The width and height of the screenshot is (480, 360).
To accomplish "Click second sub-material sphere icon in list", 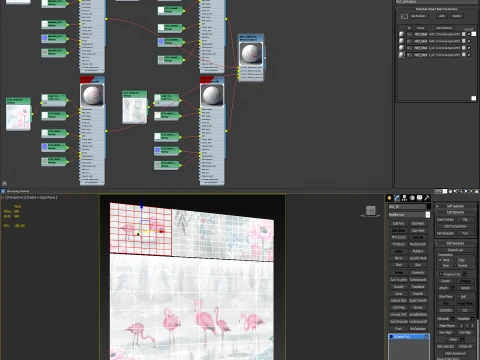I will (401, 41).
